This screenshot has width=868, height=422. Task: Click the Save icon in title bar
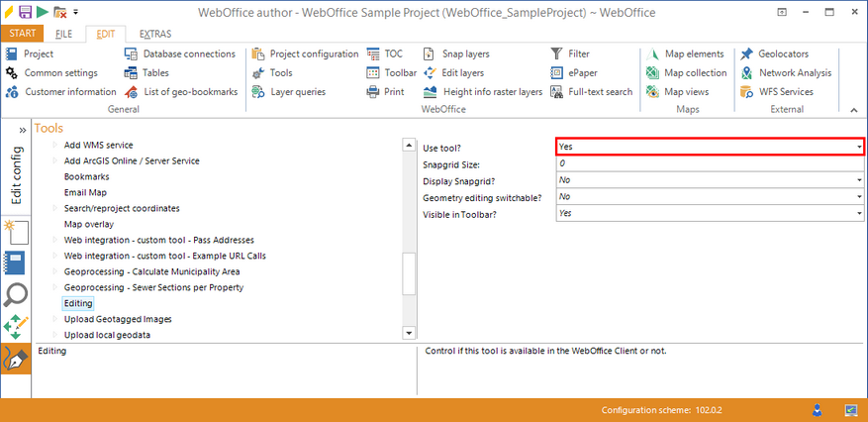point(25,11)
